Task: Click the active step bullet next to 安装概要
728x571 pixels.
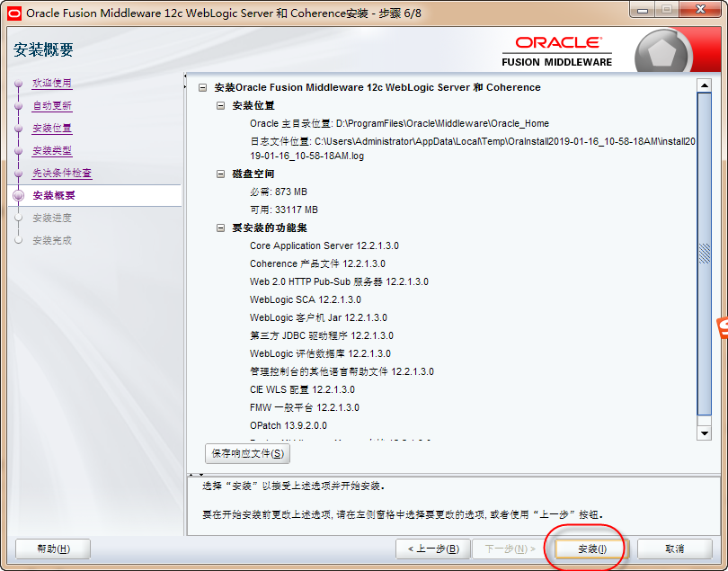Action: (19, 196)
